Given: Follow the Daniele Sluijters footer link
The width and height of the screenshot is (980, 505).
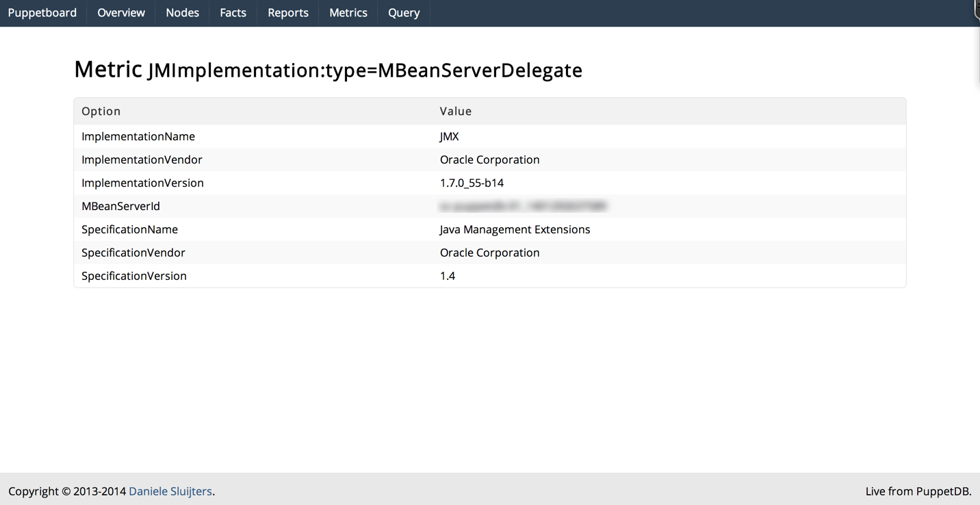Looking at the screenshot, I should pyautogui.click(x=170, y=491).
